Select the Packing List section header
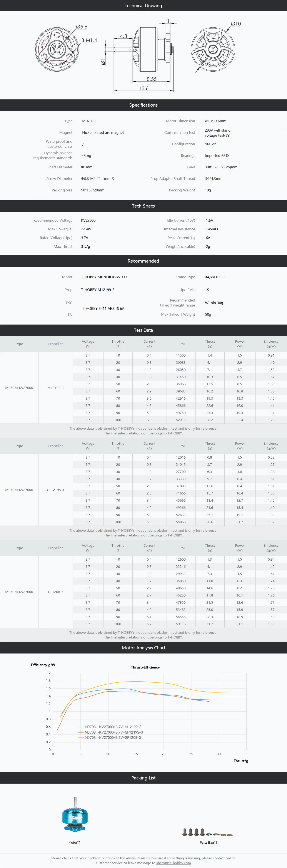Screen dimensions: 287x868 (x=143, y=778)
